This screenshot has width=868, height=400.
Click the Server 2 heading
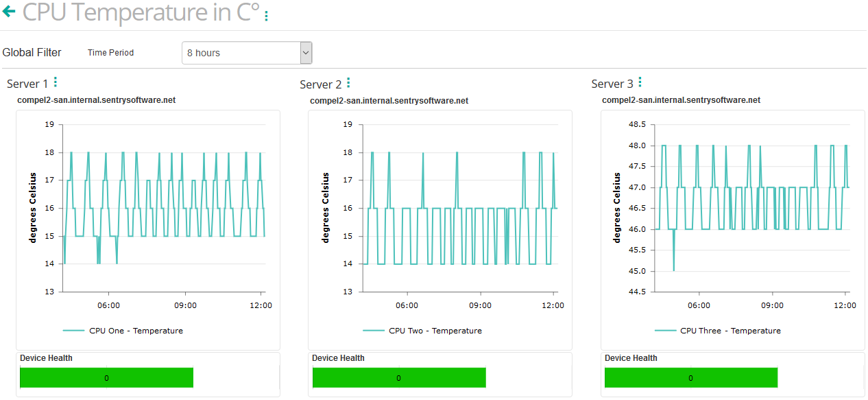point(320,84)
